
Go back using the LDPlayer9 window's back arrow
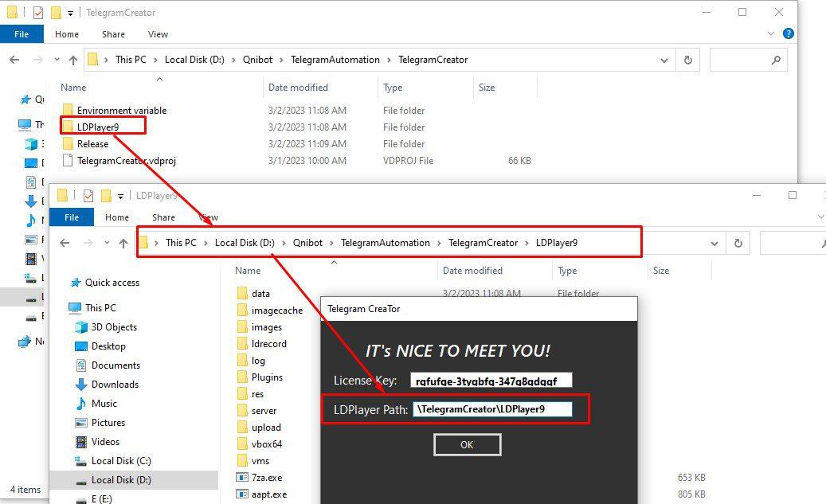click(65, 243)
